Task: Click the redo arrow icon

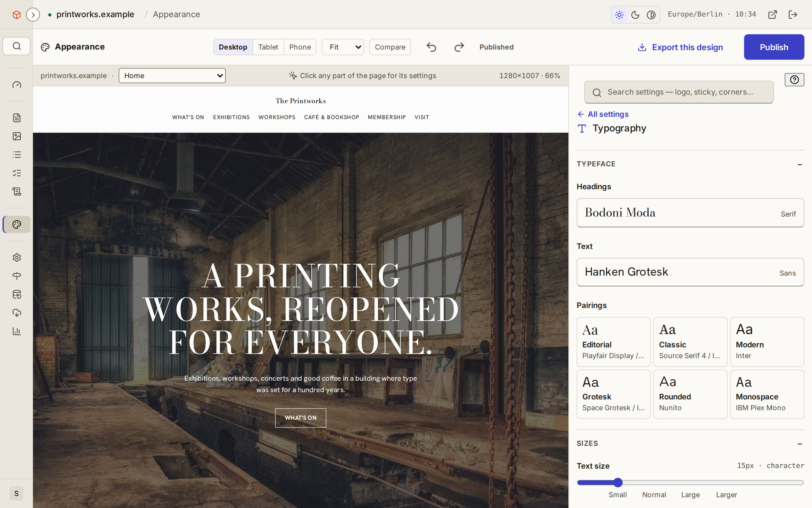Action: coord(459,47)
